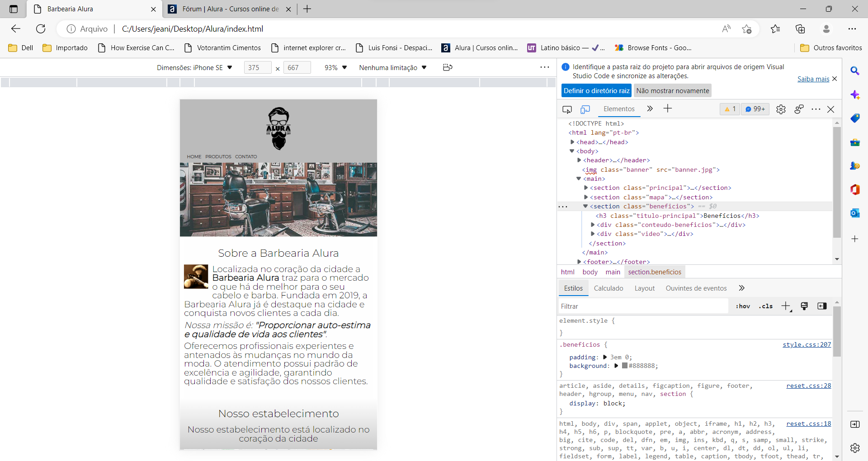The image size is (868, 461).
Task: Expand section class principal node
Action: point(586,188)
